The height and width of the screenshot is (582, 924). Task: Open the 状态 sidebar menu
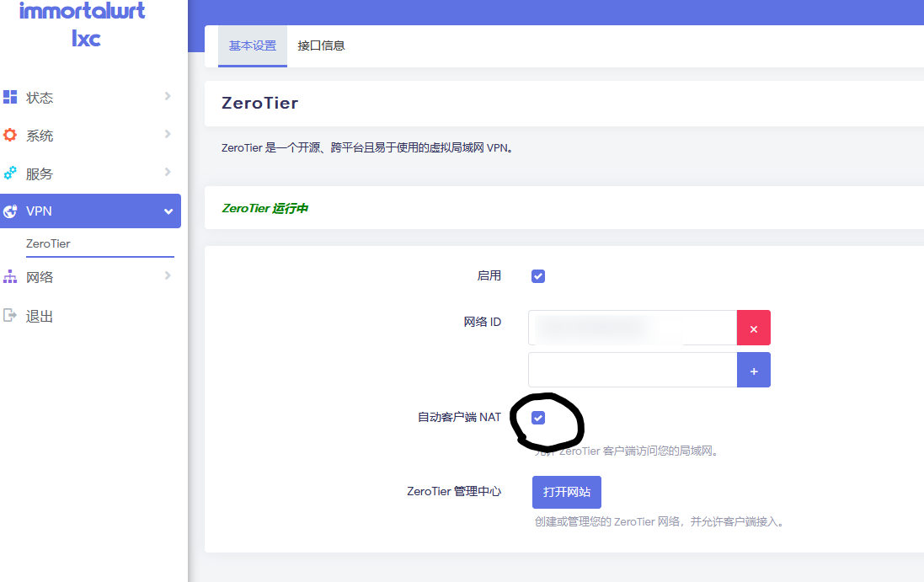coord(90,97)
